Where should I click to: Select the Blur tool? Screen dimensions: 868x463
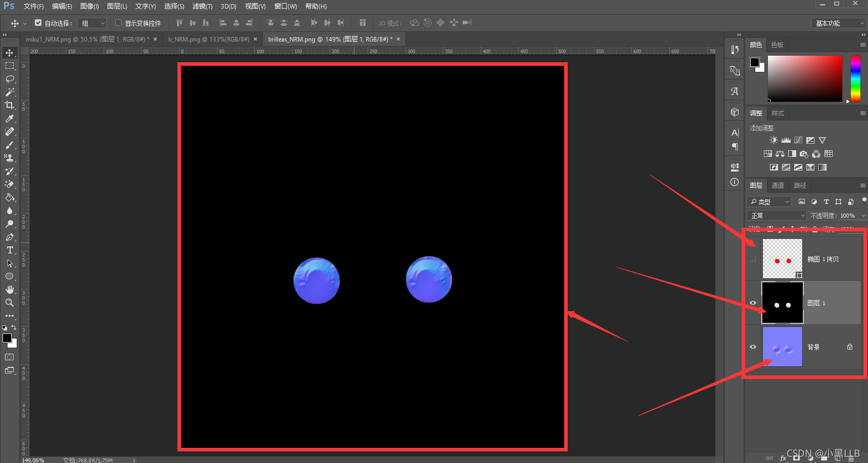pos(10,211)
